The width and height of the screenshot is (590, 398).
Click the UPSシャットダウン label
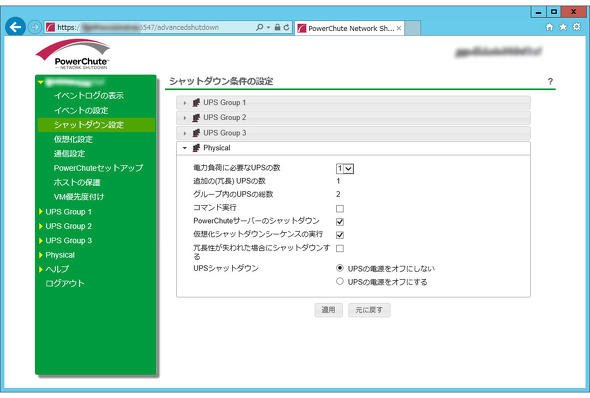pyautogui.click(x=226, y=268)
